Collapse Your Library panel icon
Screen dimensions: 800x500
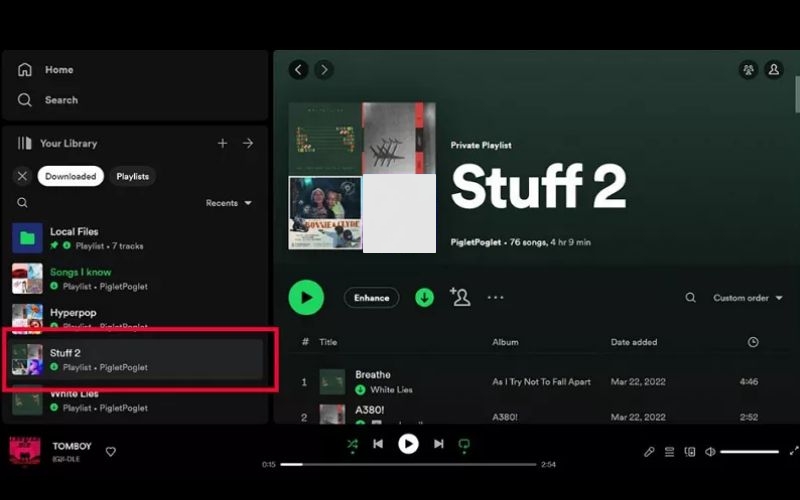(x=24, y=143)
